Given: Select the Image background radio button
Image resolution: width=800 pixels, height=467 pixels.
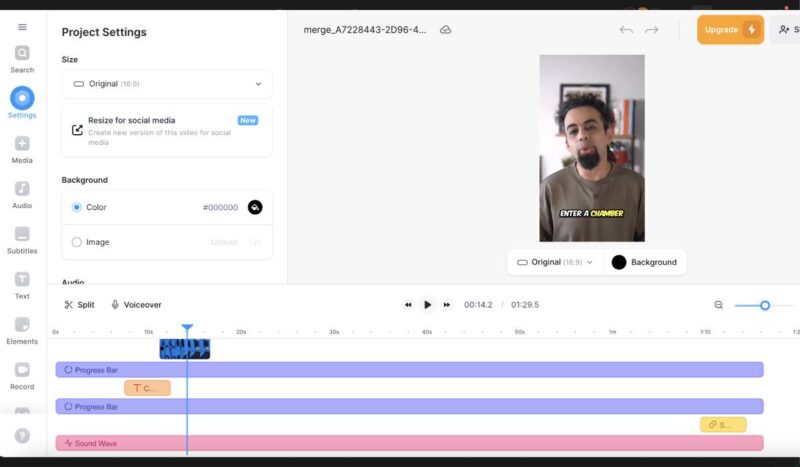Looking at the screenshot, I should click(77, 242).
